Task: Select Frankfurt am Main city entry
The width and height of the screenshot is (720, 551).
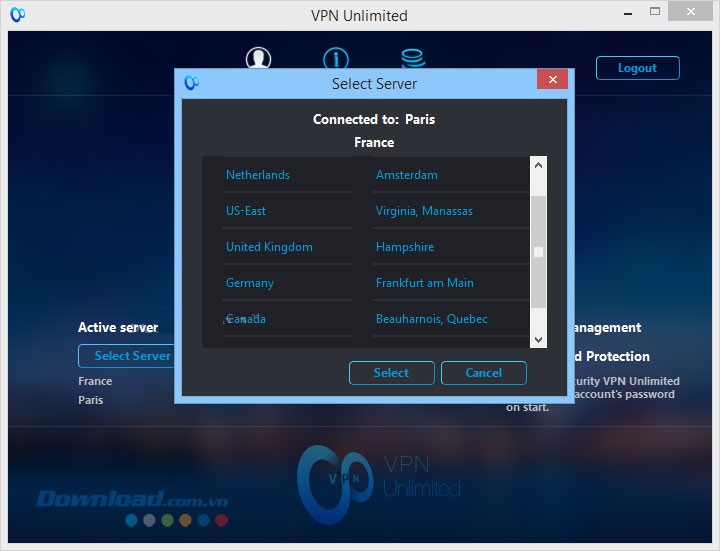Action: tap(425, 283)
